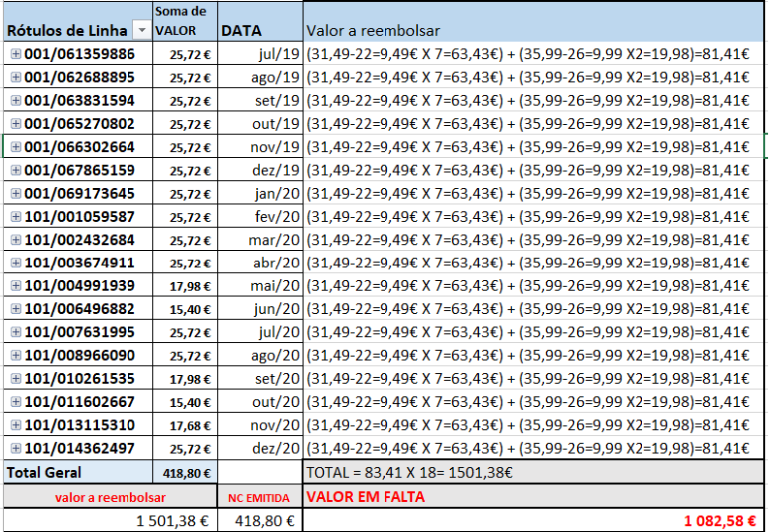The height and width of the screenshot is (532, 770).
Task: Click the plus icon beside 001/067865159
Action: 16,171
